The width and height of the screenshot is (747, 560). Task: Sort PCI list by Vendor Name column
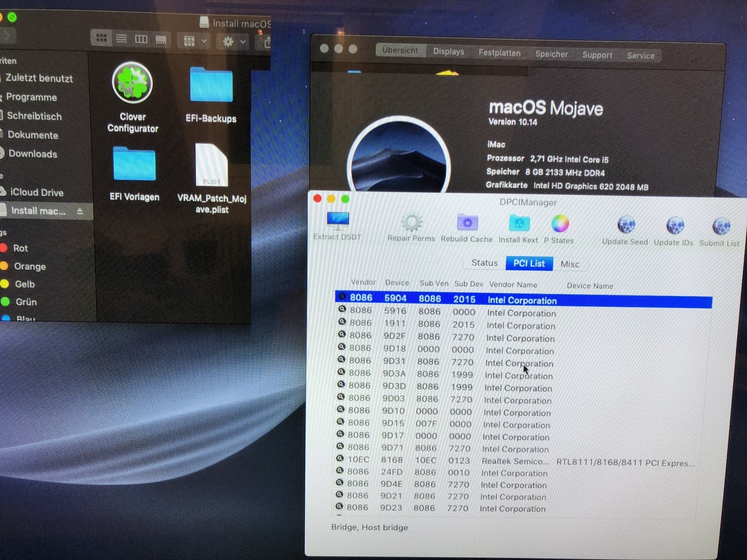coord(513,284)
